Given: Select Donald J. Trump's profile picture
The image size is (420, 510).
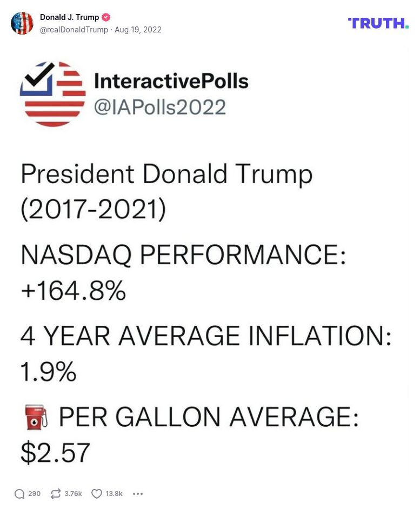Looking at the screenshot, I should [22, 23].
